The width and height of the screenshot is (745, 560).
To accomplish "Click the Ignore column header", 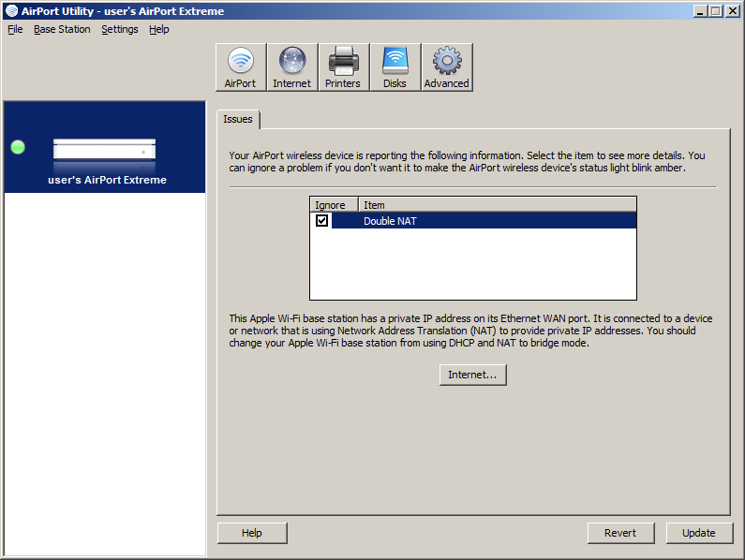I will (x=334, y=205).
